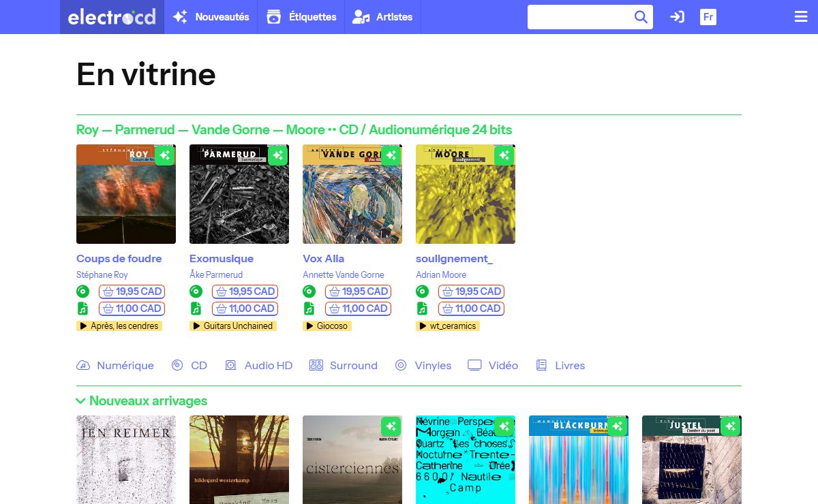
Task: Click the audio file icon under Vox Alla
Action: tap(309, 309)
